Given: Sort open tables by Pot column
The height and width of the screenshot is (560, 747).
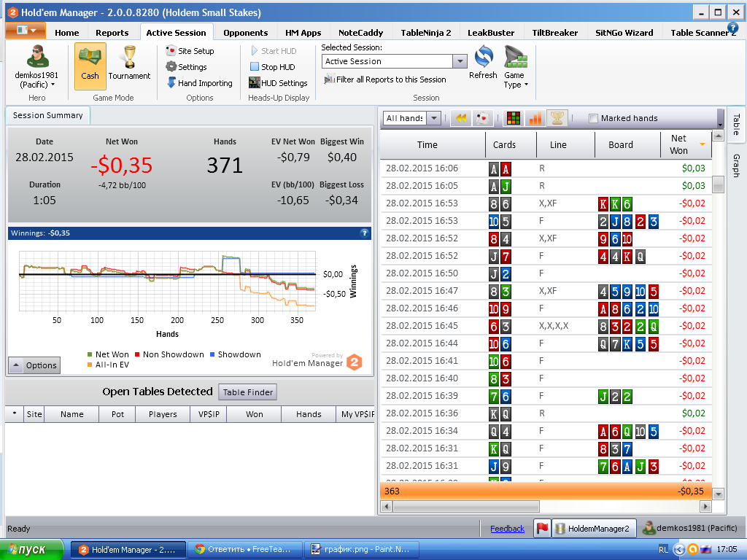Looking at the screenshot, I should [117, 414].
